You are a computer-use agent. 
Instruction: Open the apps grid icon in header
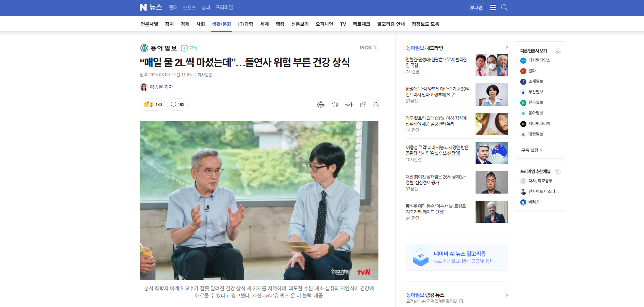click(493, 7)
